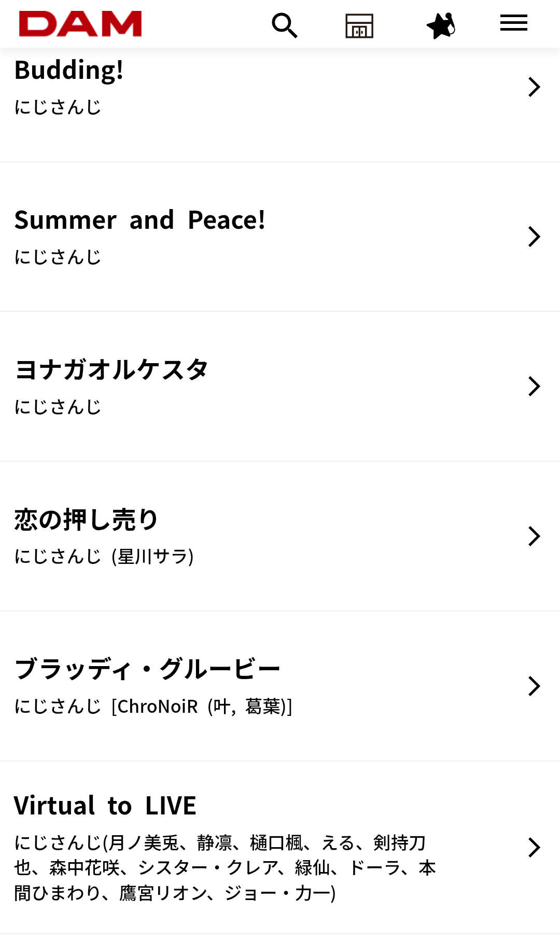
Task: Click artist にじさんじ (星川サラ) text
Action: click(104, 557)
